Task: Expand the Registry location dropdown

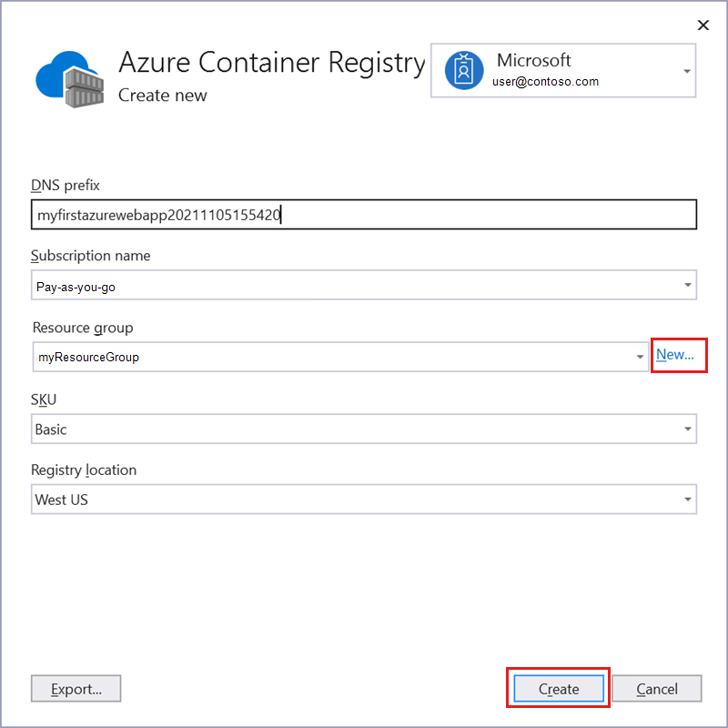Action: click(x=686, y=499)
